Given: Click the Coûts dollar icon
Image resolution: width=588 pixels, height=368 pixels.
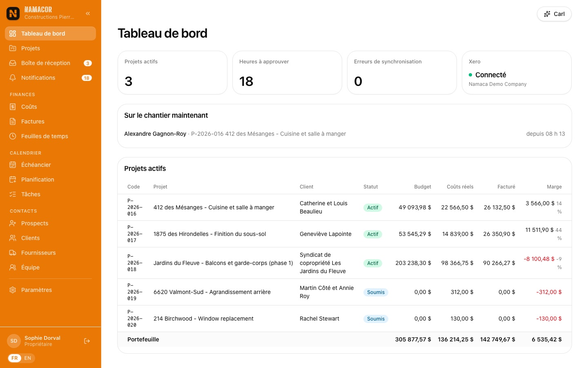Looking at the screenshot, I should 13,107.
